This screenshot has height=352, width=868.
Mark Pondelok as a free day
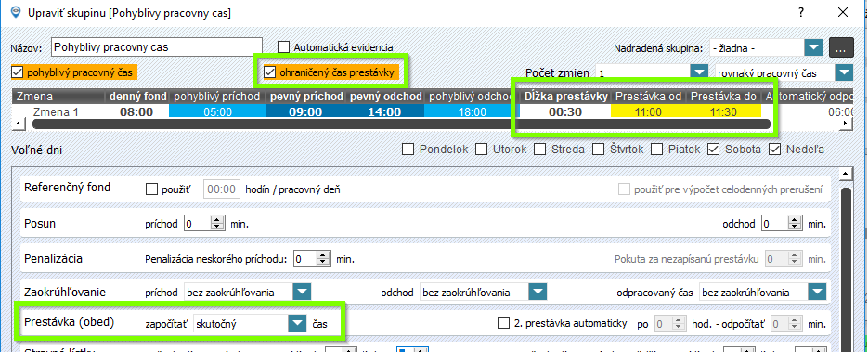pyautogui.click(x=408, y=150)
